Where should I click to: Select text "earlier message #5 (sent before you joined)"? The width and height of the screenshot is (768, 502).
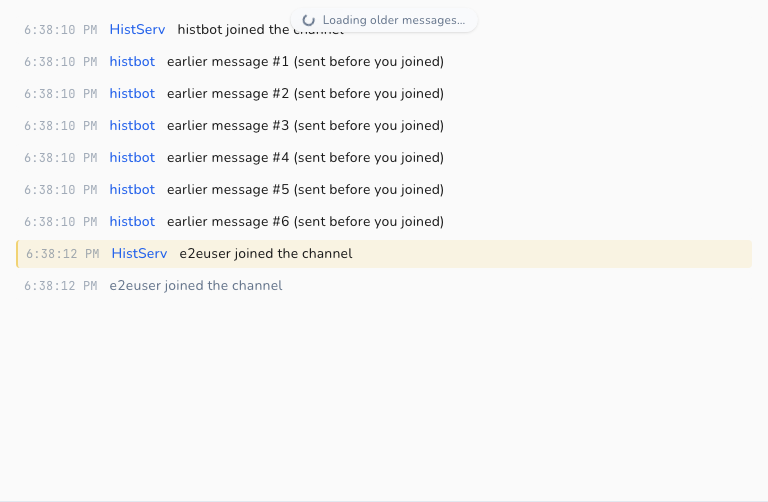click(305, 190)
